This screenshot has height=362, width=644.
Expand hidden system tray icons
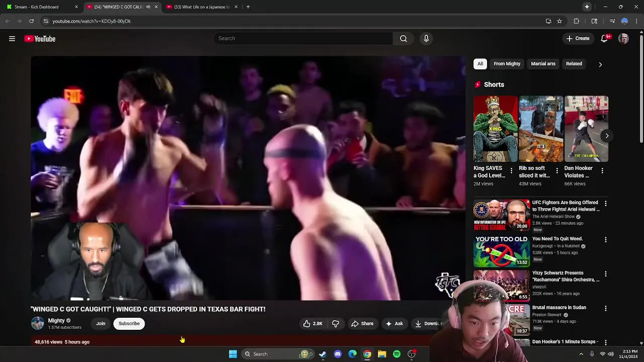click(x=581, y=354)
